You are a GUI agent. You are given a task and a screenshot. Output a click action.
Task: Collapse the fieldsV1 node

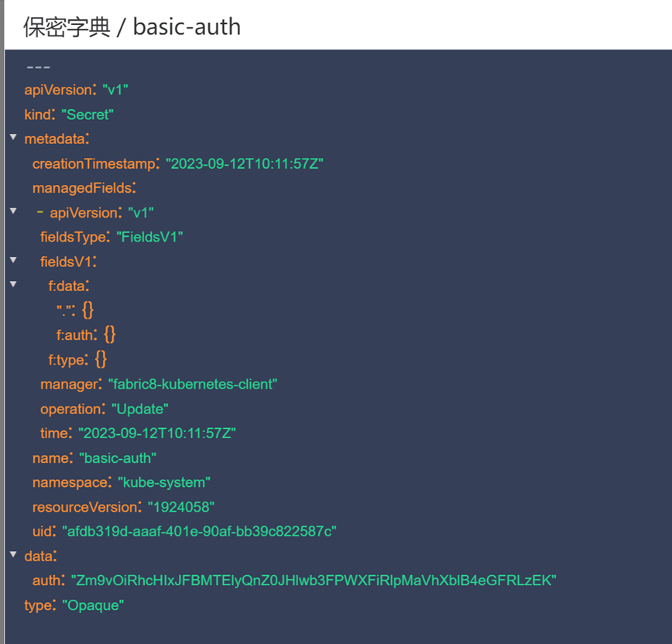[13, 261]
